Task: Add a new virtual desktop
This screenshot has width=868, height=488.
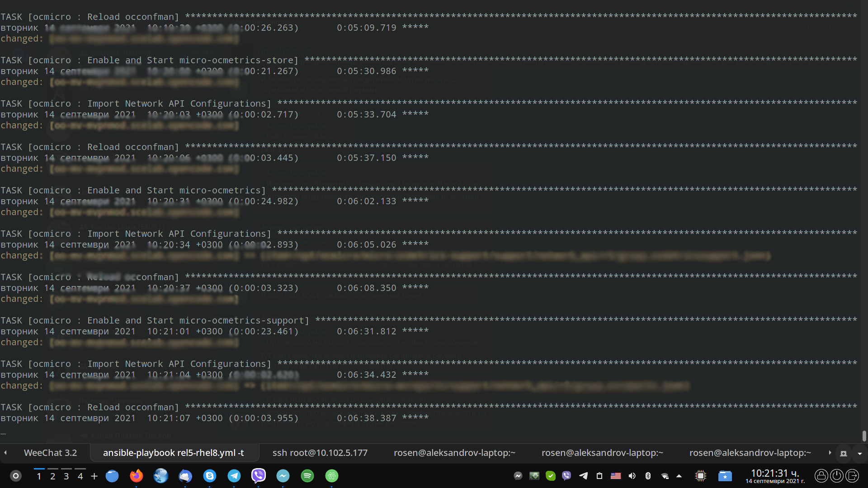Action: click(x=94, y=476)
